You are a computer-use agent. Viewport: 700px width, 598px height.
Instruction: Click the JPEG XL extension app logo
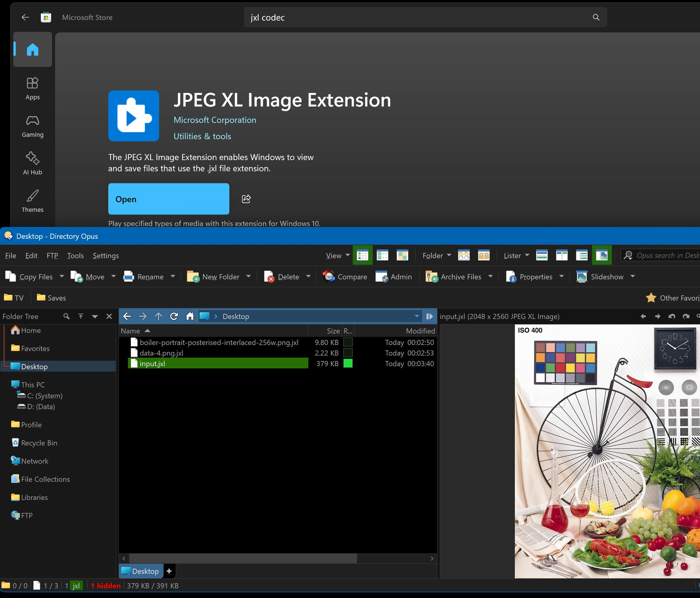click(x=133, y=116)
